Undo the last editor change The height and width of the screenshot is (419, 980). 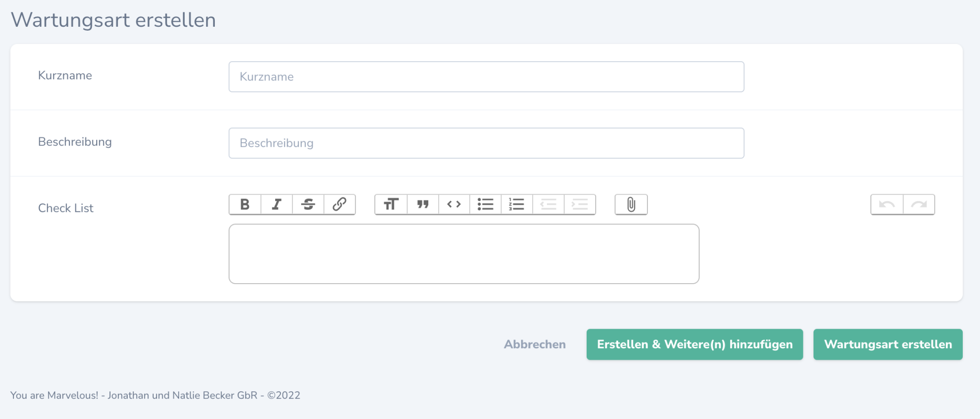887,205
